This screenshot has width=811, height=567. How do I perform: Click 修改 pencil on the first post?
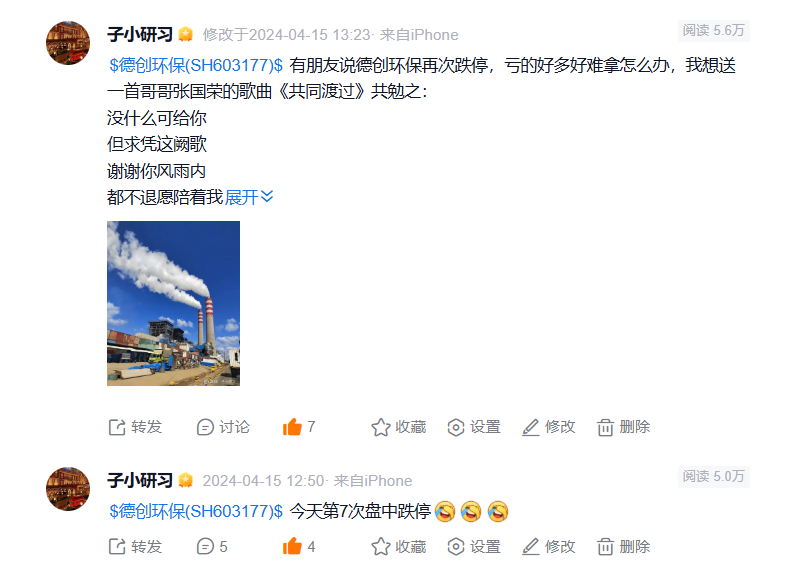pos(548,427)
